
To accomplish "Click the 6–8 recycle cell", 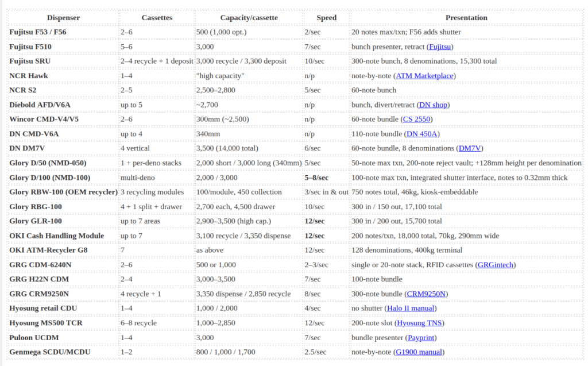I will tap(157, 323).
